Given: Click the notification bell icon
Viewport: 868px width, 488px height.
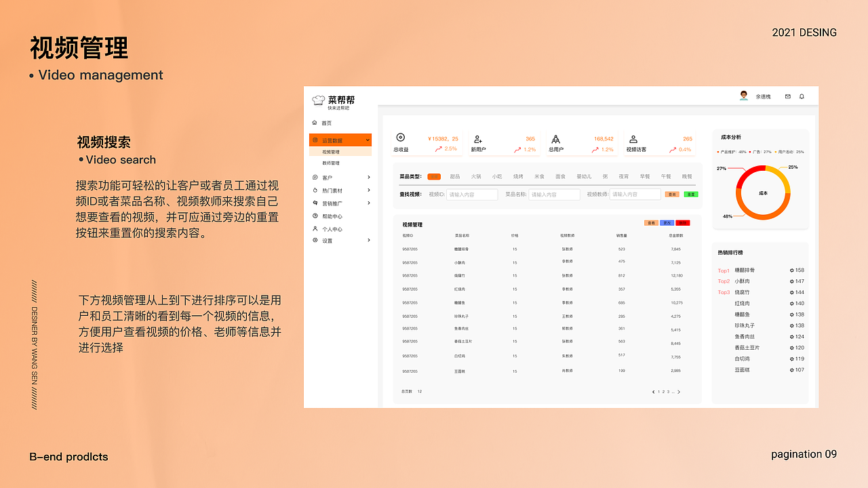Looking at the screenshot, I should [x=802, y=96].
